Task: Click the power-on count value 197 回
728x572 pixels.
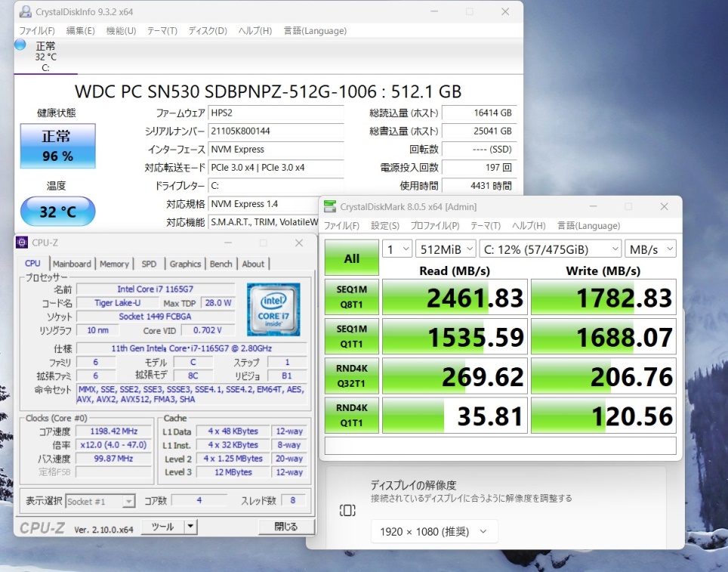Action: coord(479,167)
